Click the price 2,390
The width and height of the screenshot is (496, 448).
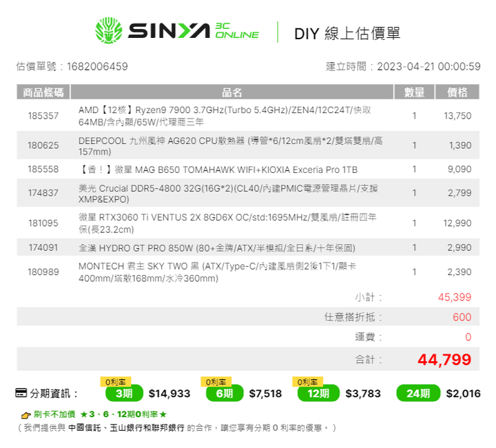[459, 272]
